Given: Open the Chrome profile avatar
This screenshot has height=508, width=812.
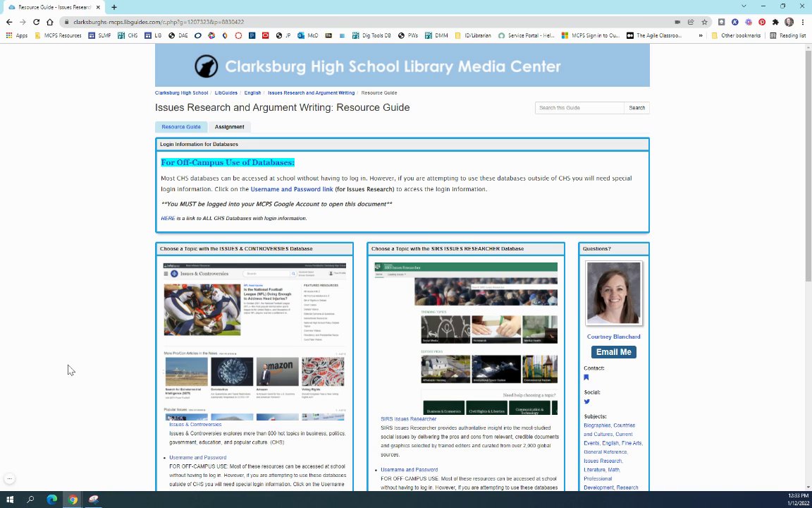Looking at the screenshot, I should (789, 22).
